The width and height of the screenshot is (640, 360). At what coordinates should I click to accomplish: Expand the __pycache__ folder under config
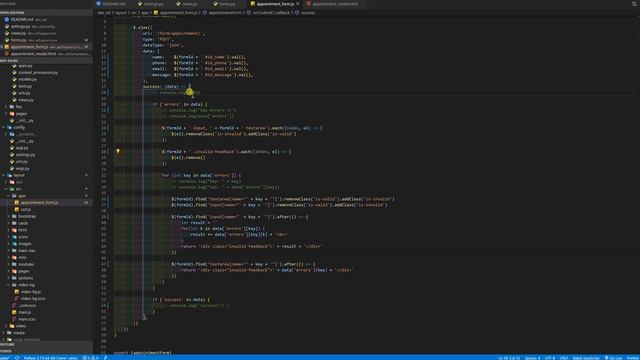pos(27,134)
